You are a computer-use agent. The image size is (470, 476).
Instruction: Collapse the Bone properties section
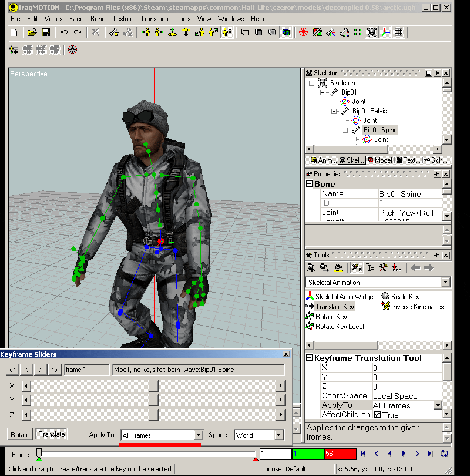[x=309, y=184]
